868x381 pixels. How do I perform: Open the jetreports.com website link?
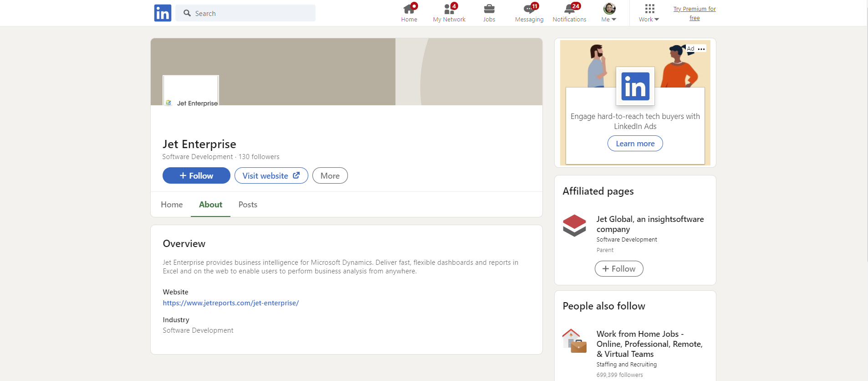pyautogui.click(x=231, y=303)
